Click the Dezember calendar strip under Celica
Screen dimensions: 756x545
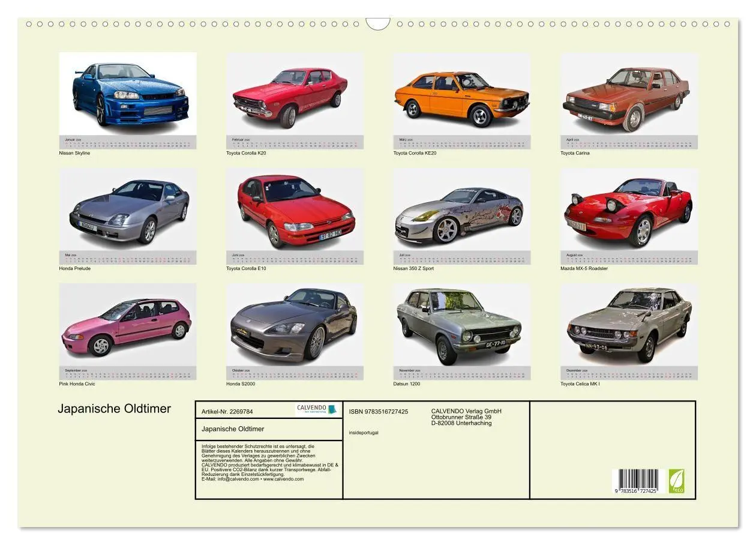pos(629,373)
